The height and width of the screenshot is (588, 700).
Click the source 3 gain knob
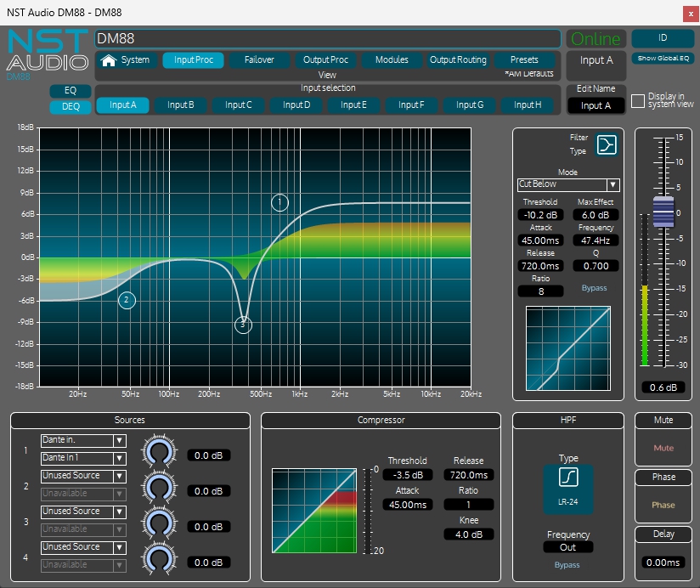click(x=160, y=523)
